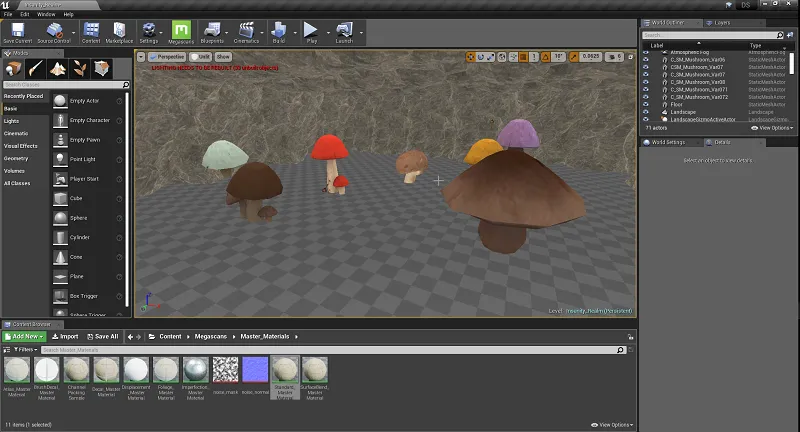Image resolution: width=800 pixels, height=432 pixels.
Task: Open the Lit view mode dropdown
Action: click(201, 57)
